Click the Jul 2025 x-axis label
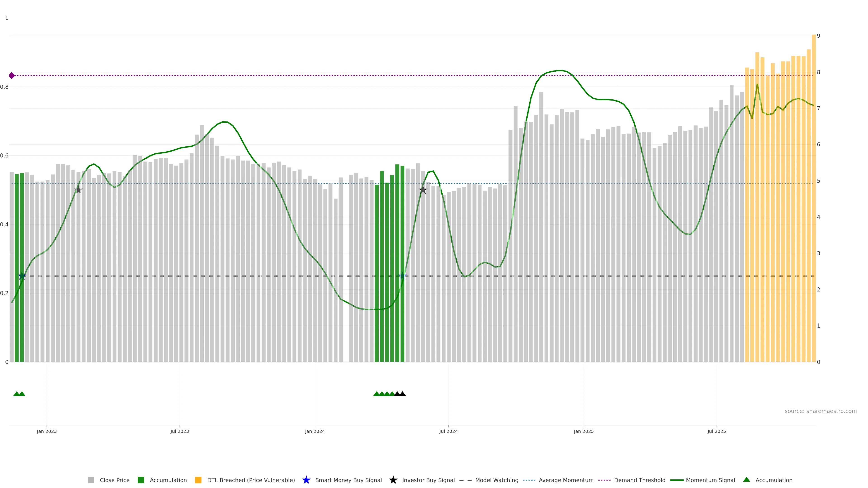Image resolution: width=868 pixels, height=488 pixels. pos(716,432)
